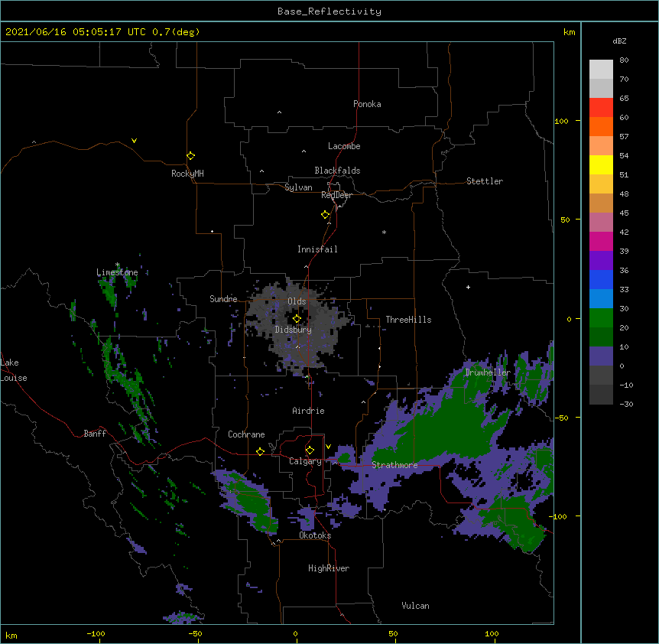The height and width of the screenshot is (644, 659).
Task: Click the yellow marker beside RockyMH
Action: [x=190, y=155]
